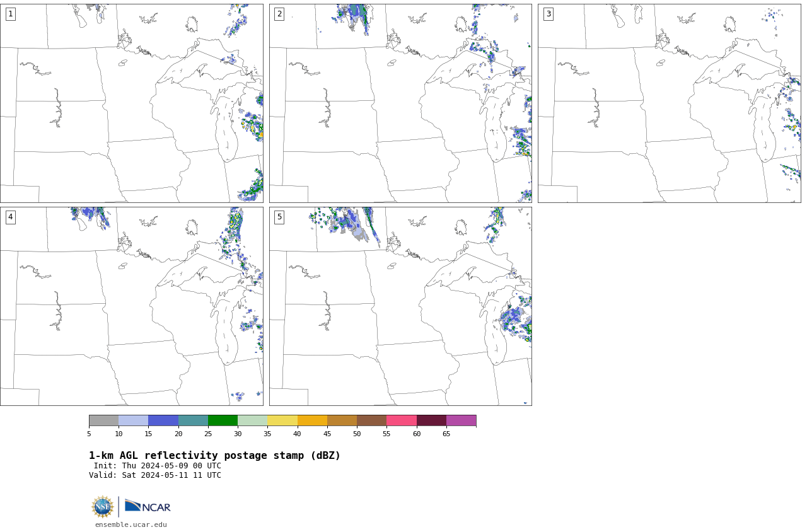Click the Init: Thu 2024-05-09 00 UTC line
Viewport: 807px width, 532px height.
click(x=158, y=466)
